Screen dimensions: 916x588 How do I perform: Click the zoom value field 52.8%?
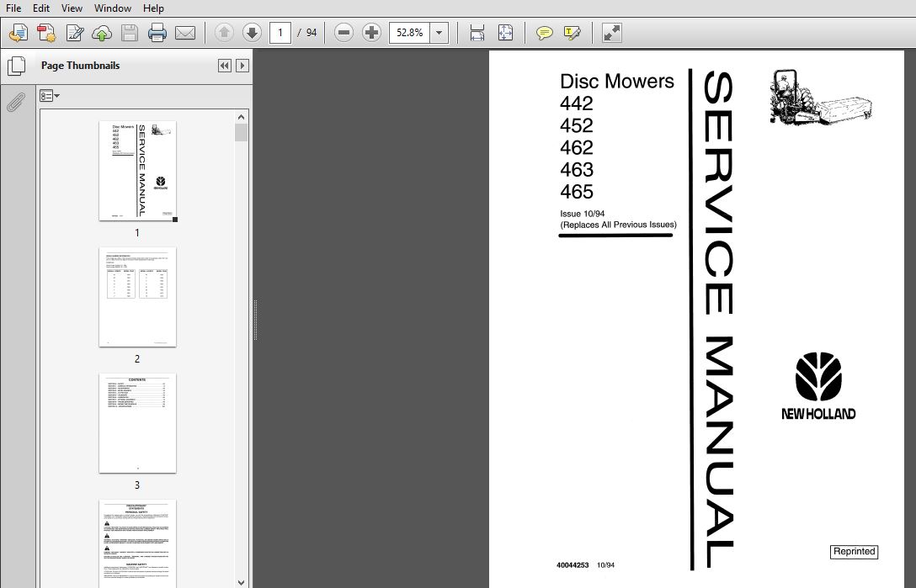pos(409,33)
